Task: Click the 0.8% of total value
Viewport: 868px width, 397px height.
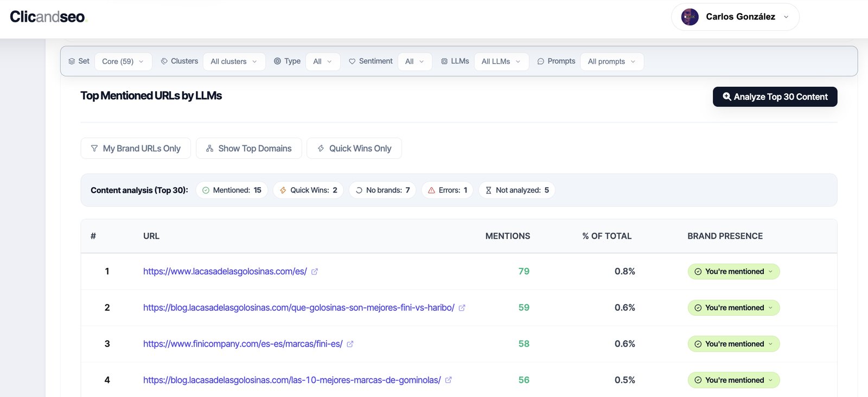Action: pyautogui.click(x=625, y=271)
